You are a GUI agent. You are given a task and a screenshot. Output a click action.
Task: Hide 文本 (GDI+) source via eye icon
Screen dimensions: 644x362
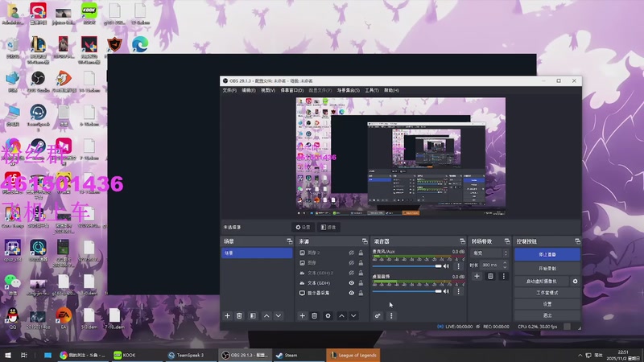(352, 283)
